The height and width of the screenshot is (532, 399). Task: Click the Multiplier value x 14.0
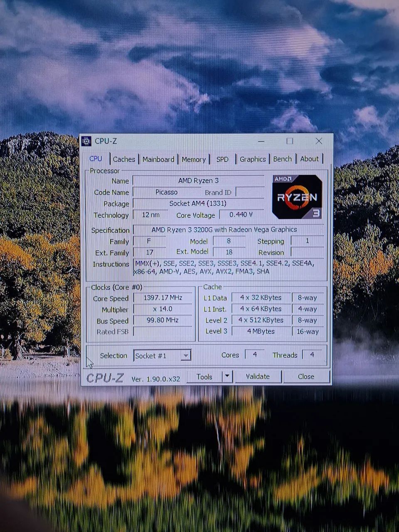click(163, 309)
